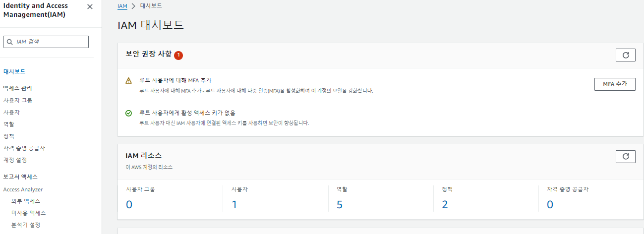Screen dimensions: 644x234
Task: Click the green checkmark status icon
Action: coord(129,113)
